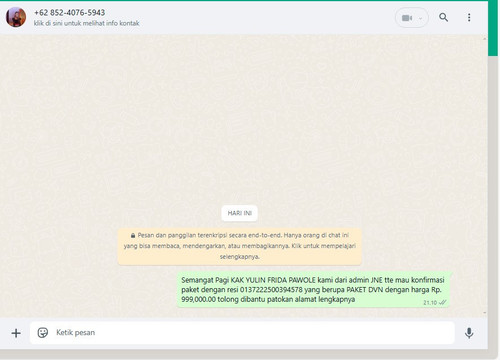The width and height of the screenshot is (500, 360).
Task: Open the end-to-end encryption notice
Action: [x=240, y=246]
